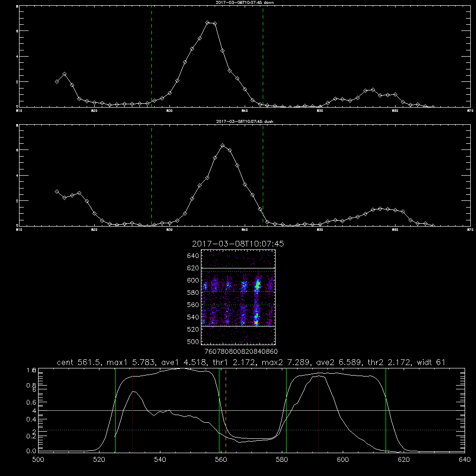Click the 620 label on bottom plot x-axis

pos(404,460)
